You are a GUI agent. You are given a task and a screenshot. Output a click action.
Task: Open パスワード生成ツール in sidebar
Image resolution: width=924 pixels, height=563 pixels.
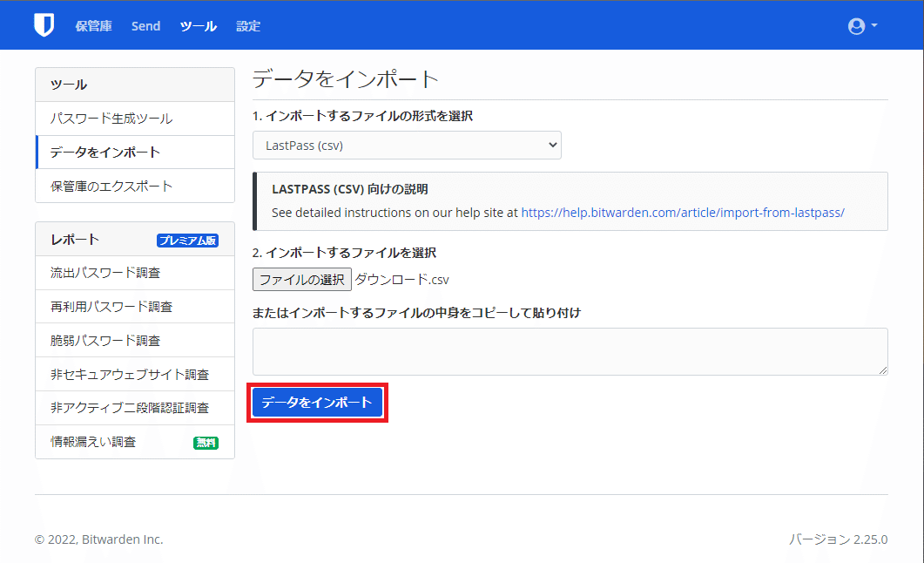[x=135, y=119]
